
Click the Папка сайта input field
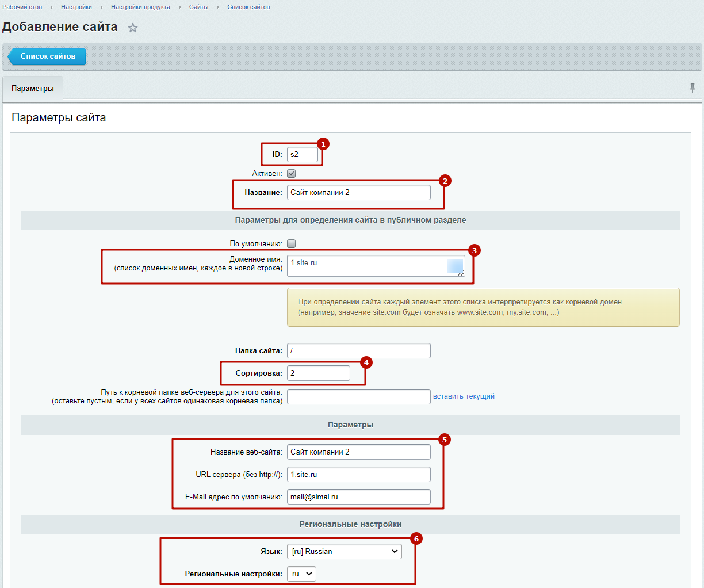click(358, 350)
